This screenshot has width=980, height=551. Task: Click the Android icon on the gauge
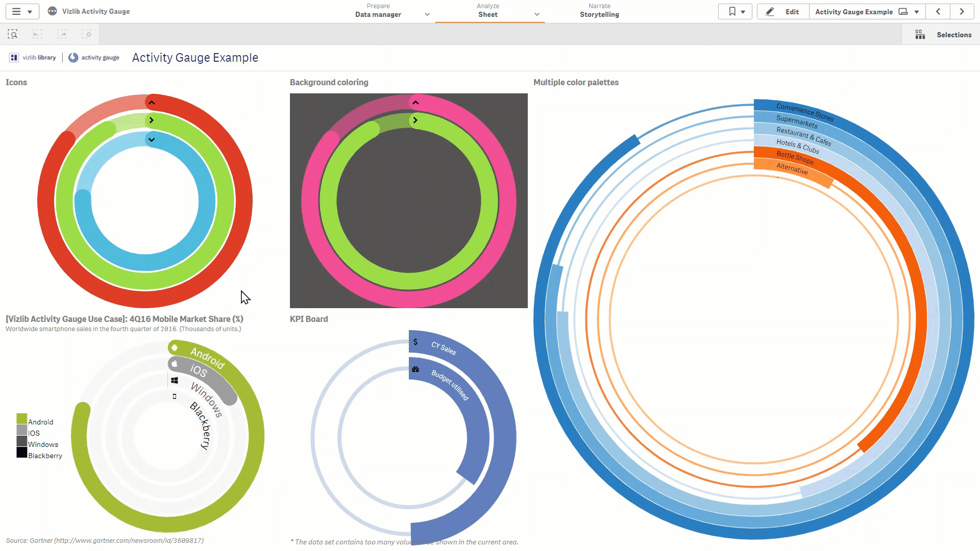pos(175,347)
